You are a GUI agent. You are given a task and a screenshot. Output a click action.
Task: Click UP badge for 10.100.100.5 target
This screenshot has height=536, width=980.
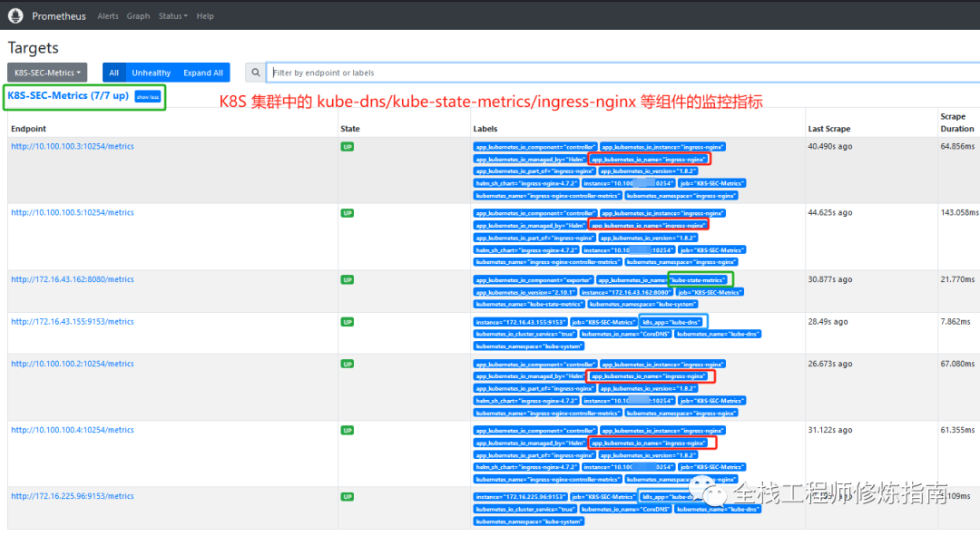[x=348, y=213]
